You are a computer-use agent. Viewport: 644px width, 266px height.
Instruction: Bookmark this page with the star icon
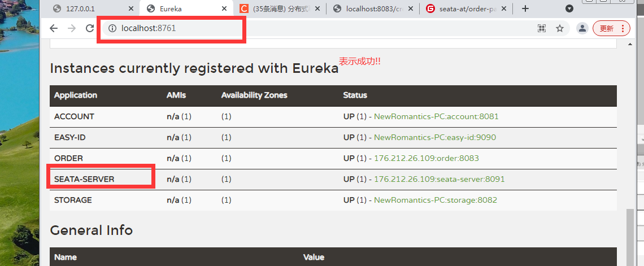(560, 28)
